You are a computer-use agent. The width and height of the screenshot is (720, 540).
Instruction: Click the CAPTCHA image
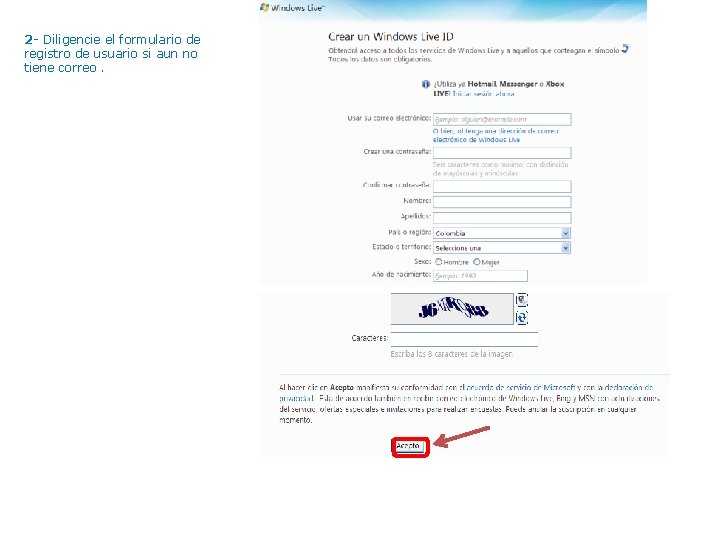coord(452,309)
